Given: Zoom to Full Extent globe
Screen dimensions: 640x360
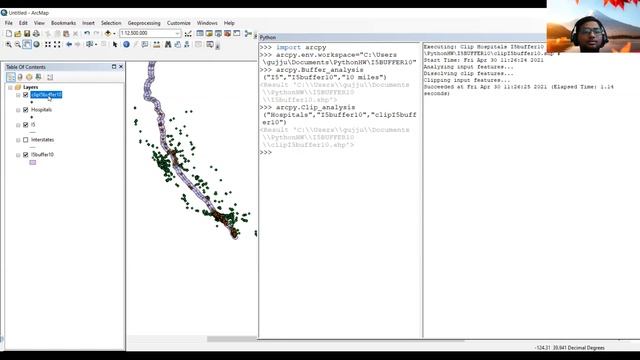Looking at the screenshot, I should click(x=36, y=44).
